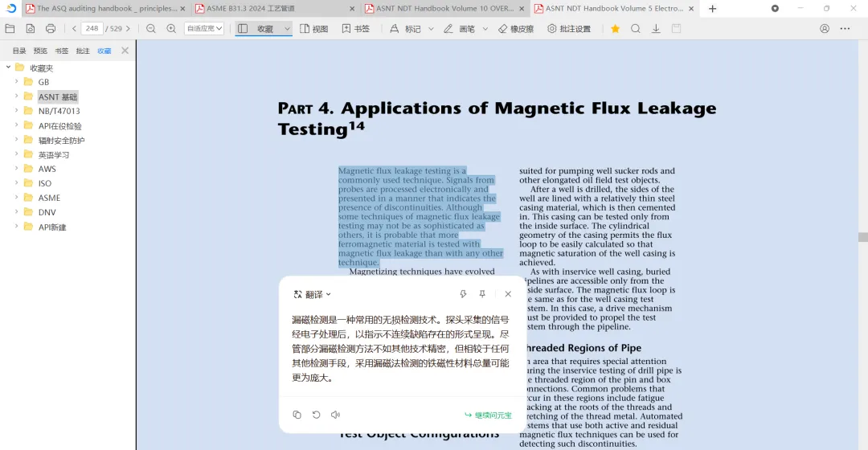Select the 橡皮擦 eraser tool
Image resolution: width=868 pixels, height=450 pixels.
pos(515,29)
